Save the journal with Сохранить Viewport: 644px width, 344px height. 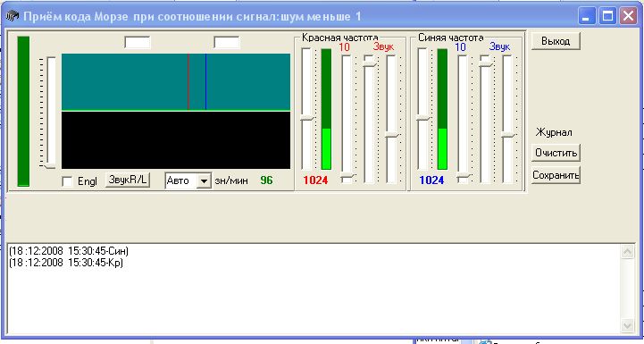coord(556,175)
